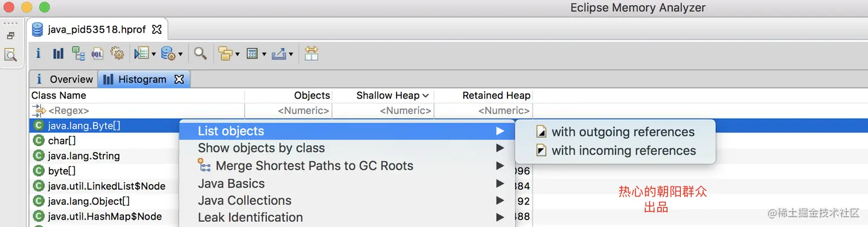
Task: Choose Merge Shortest Paths to GC Roots
Action: point(347,166)
